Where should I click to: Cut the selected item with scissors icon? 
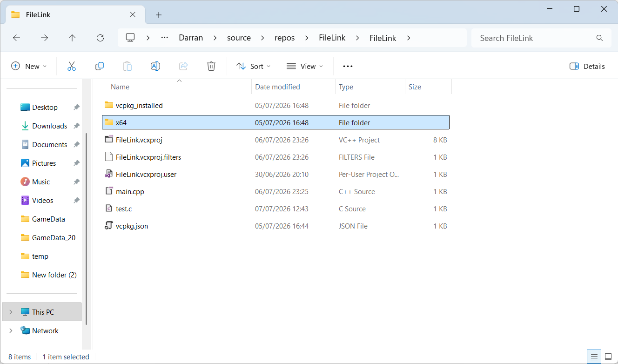tap(72, 66)
